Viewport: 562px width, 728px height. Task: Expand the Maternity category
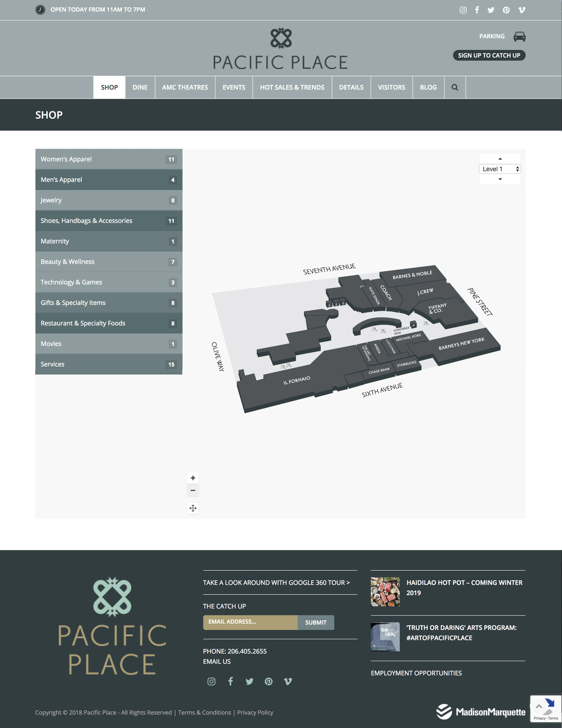(109, 241)
